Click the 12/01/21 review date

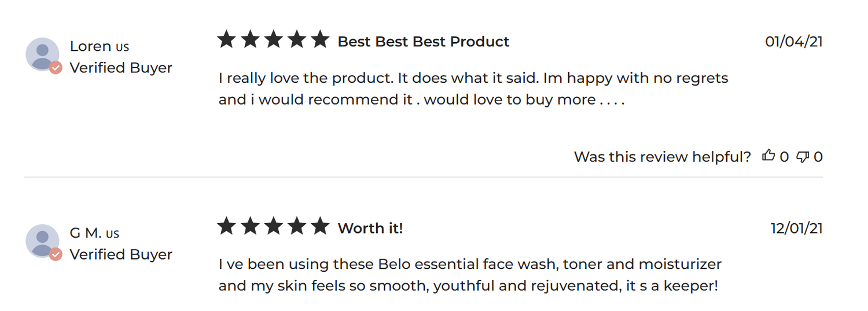[x=796, y=228]
